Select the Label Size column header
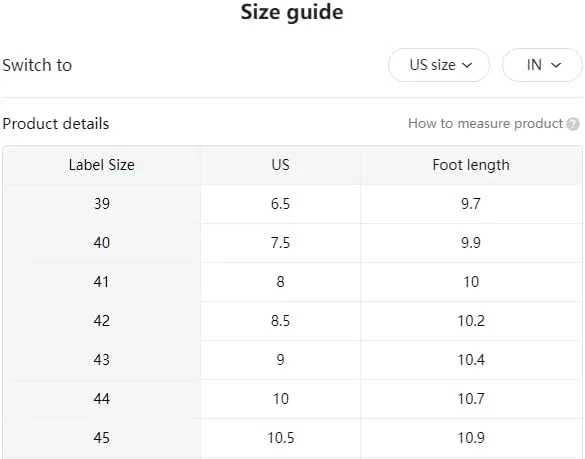This screenshot has height=459, width=585. [x=101, y=165]
